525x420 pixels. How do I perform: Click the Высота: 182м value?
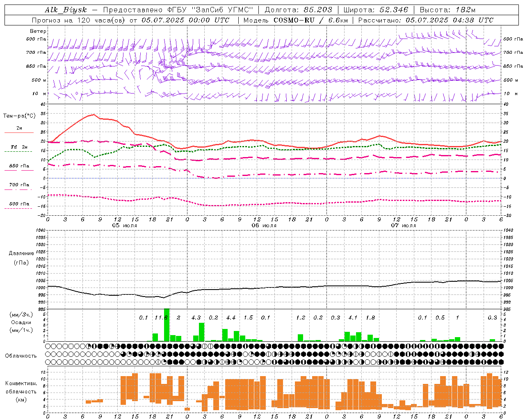(x=447, y=10)
